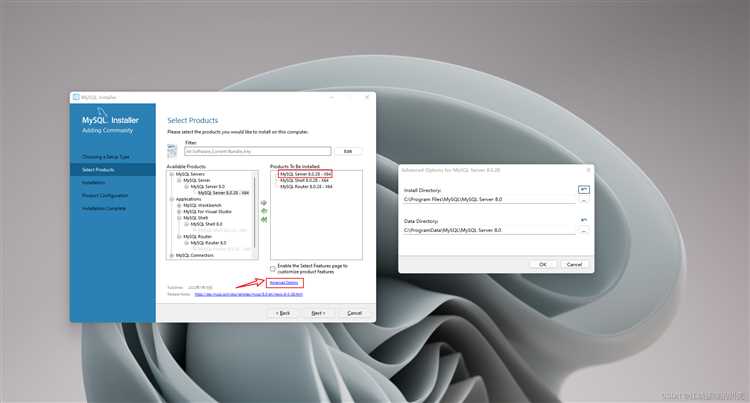Collapse the MySQL Servers tree node
The height and width of the screenshot is (403, 750).
pyautogui.click(x=172, y=174)
